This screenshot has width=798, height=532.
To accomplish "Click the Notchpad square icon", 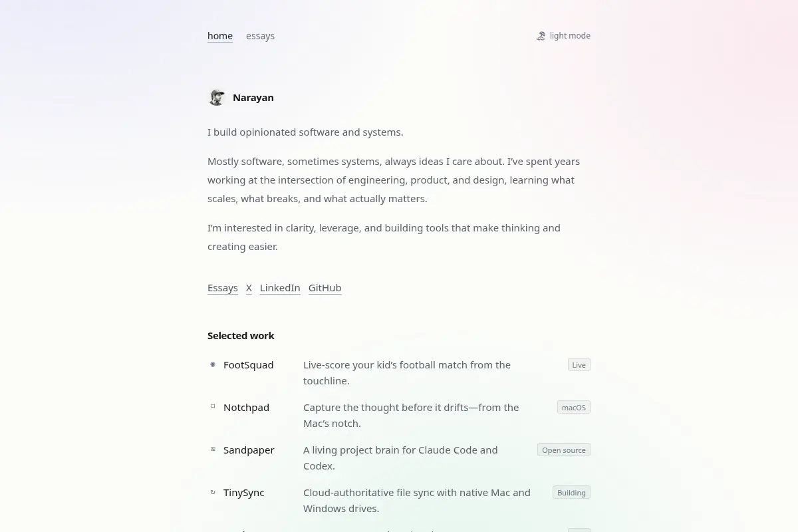I will click(213, 406).
